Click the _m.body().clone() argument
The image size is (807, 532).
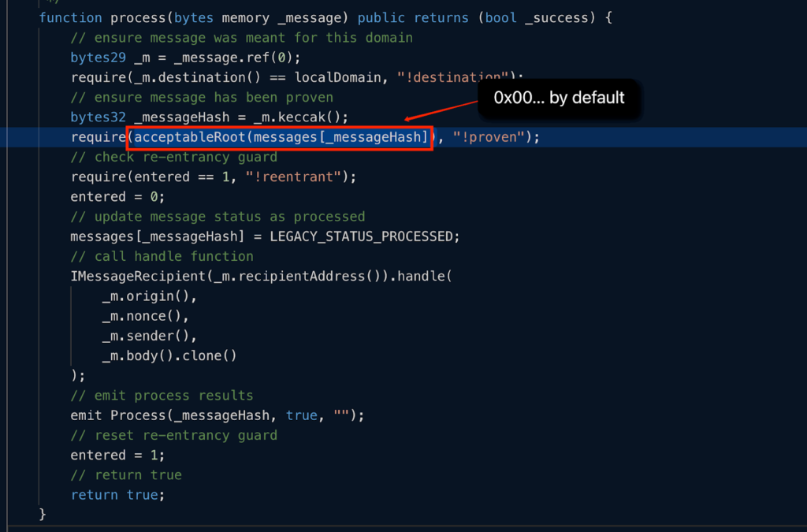click(169, 355)
